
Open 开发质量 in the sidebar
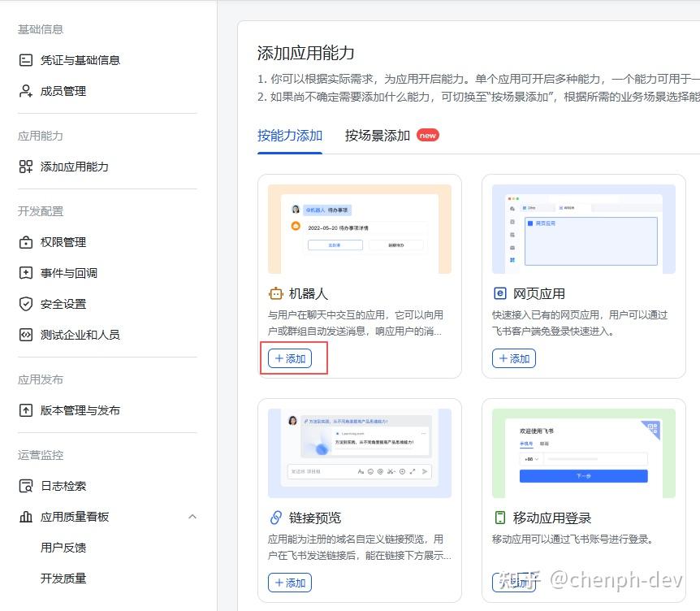(63, 578)
